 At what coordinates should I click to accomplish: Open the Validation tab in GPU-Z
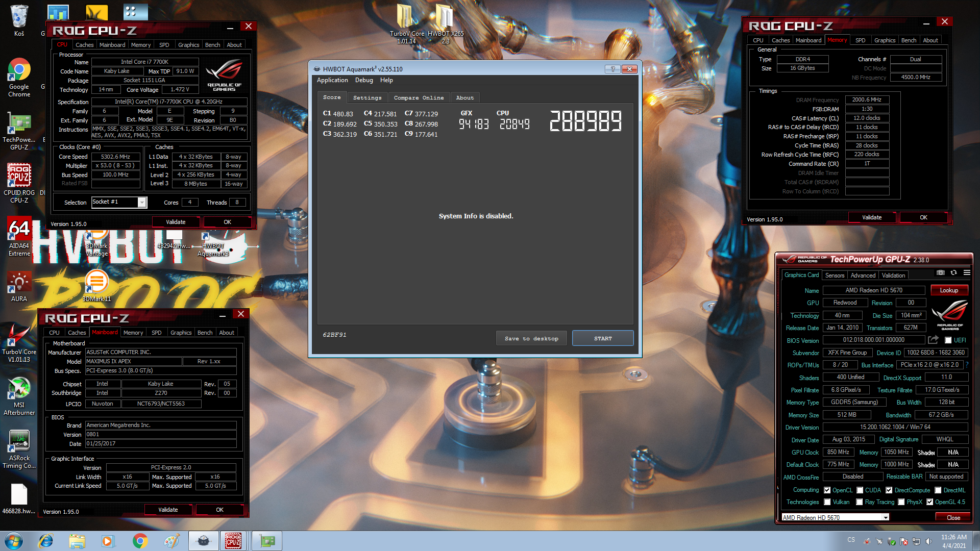pyautogui.click(x=894, y=275)
